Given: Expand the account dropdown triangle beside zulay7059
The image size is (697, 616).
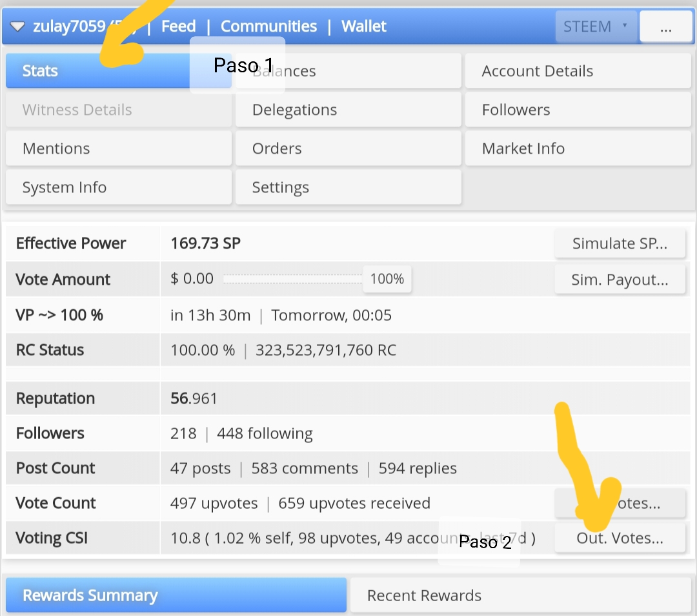Looking at the screenshot, I should [x=17, y=26].
